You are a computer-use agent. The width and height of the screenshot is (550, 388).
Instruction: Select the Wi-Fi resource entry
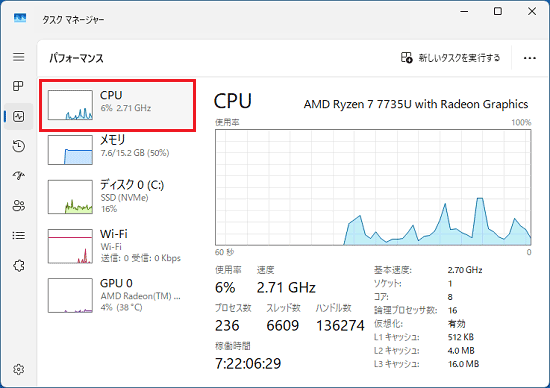click(118, 246)
